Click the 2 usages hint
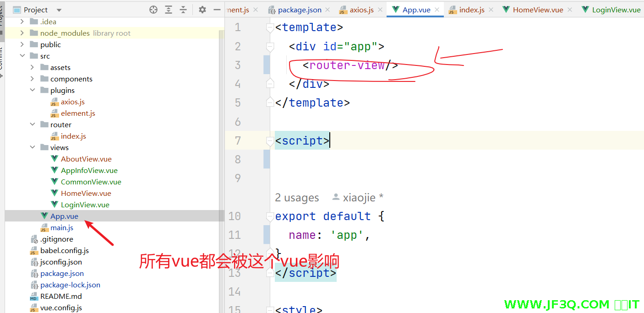 pos(297,198)
